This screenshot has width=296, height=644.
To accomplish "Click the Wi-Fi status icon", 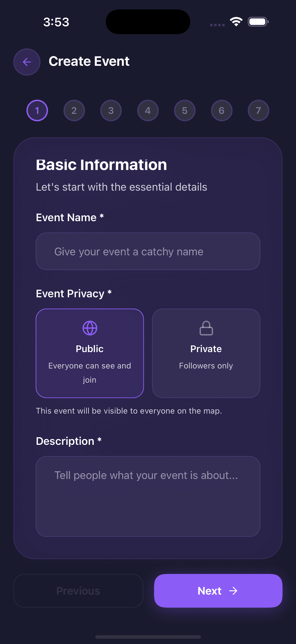I will [x=236, y=22].
